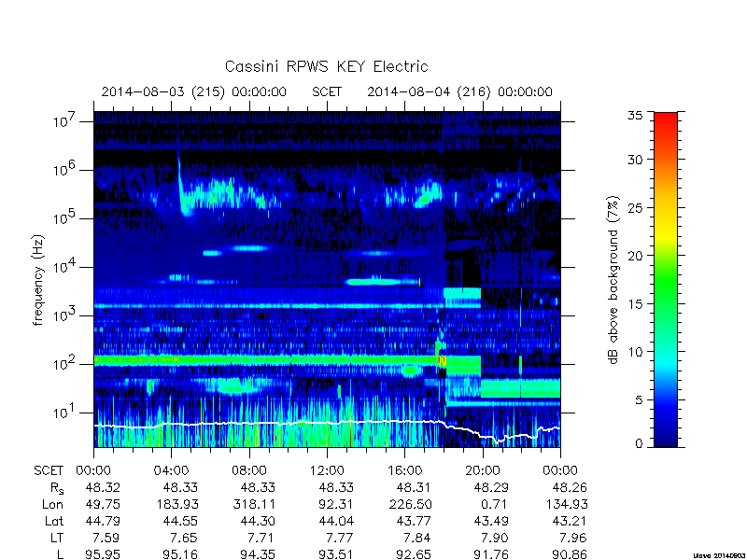
Task: Click the SCET label above the plot
Action: (x=327, y=91)
